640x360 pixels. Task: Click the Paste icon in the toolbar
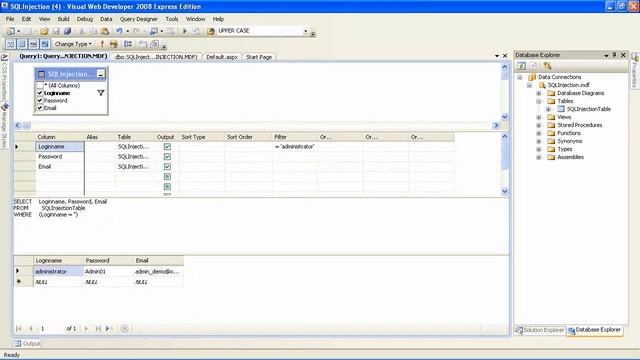105,31
